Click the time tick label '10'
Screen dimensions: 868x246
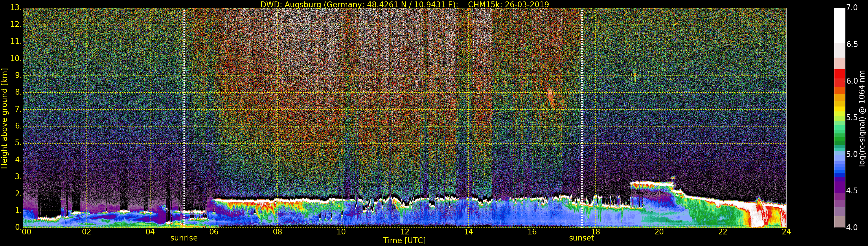(x=341, y=232)
